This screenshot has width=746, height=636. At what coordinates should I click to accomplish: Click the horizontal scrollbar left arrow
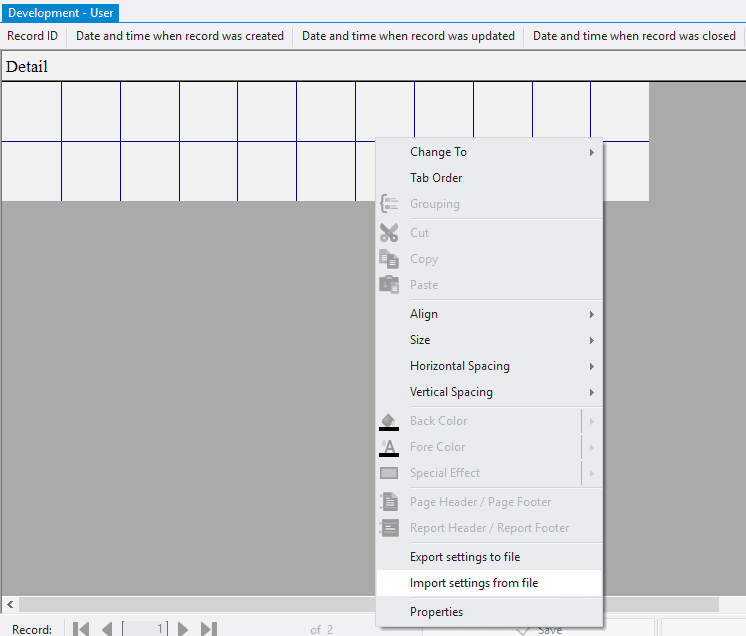10,605
